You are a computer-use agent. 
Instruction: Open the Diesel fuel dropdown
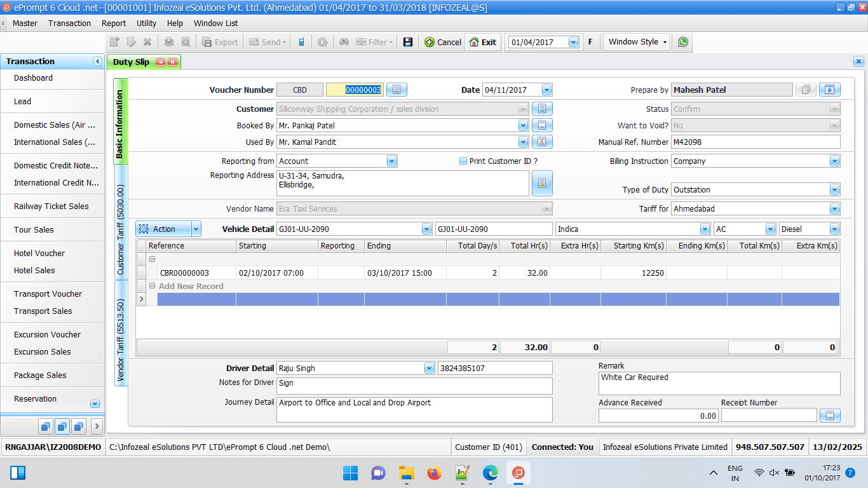point(834,229)
